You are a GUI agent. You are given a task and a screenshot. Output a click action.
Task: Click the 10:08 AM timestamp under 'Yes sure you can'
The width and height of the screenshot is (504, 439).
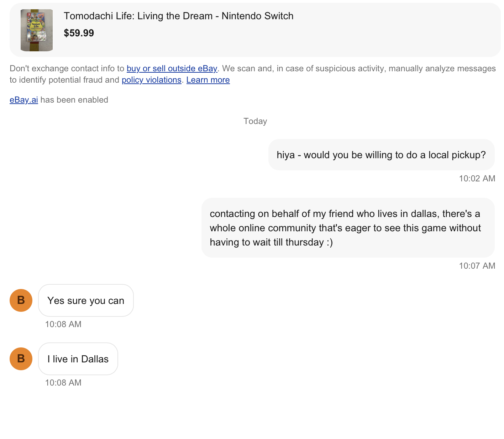pyautogui.click(x=63, y=324)
